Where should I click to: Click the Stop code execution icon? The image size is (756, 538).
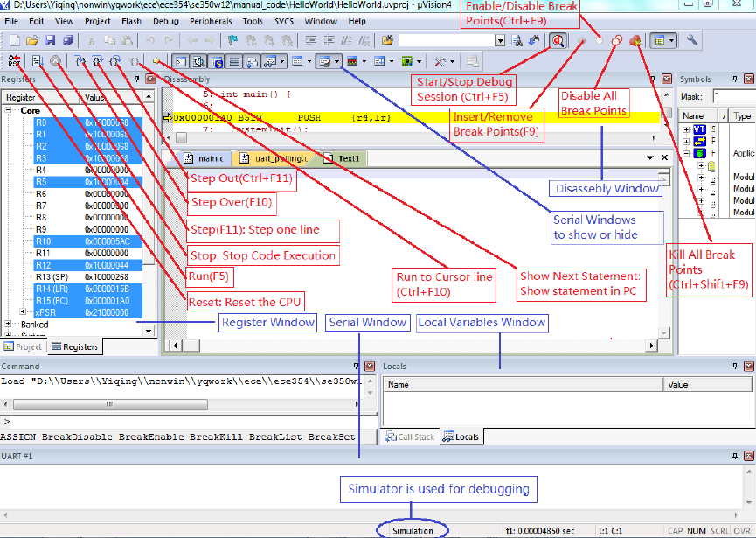[55, 61]
